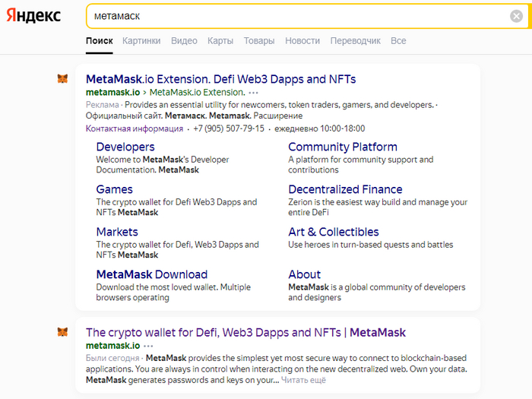
Task: Click description 'Zerion is the easiest way'
Action: (x=378, y=207)
